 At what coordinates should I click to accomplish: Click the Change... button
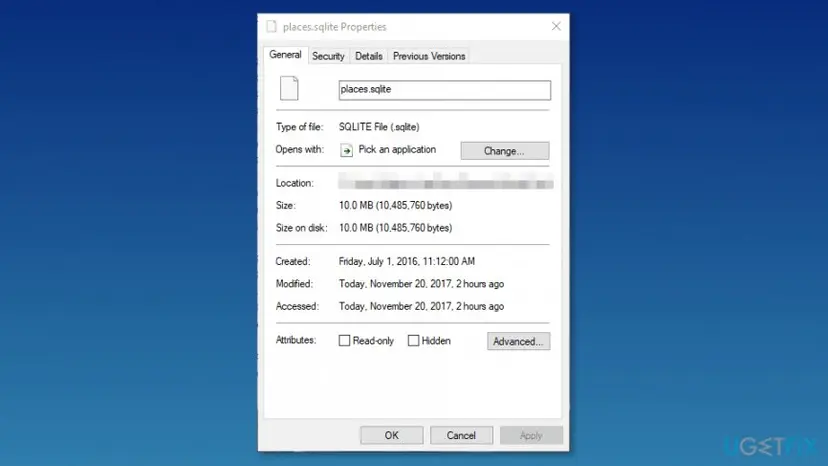504,151
